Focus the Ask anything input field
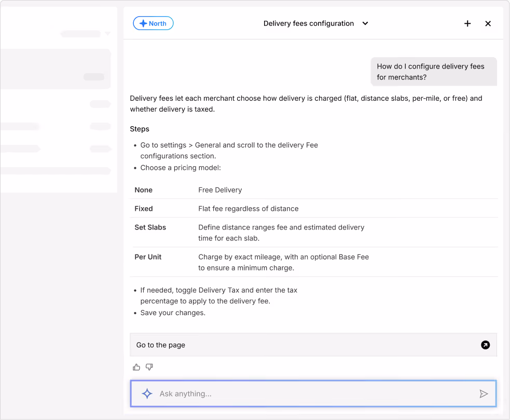The width and height of the screenshot is (510, 420). (x=313, y=394)
